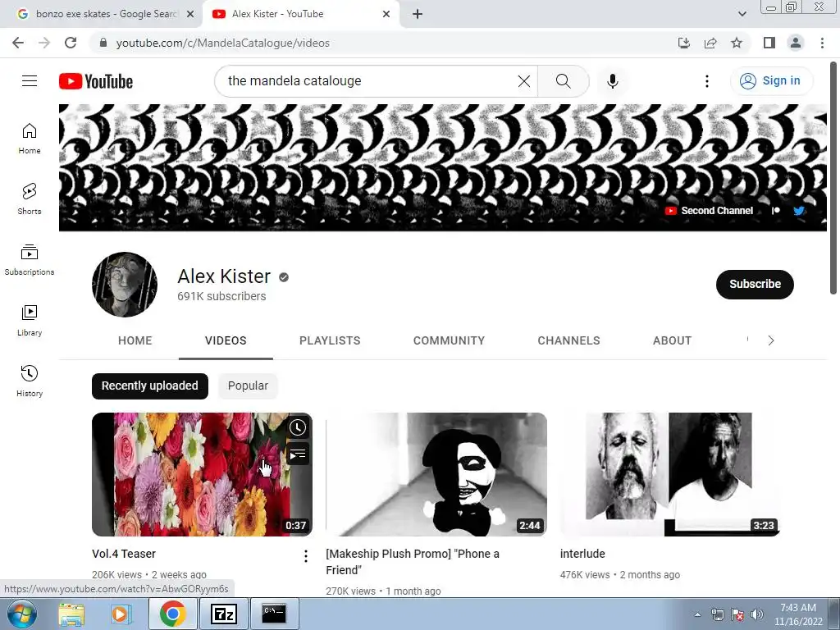Subscribe to Alex Kister
The height and width of the screenshot is (630, 840).
[x=755, y=284]
